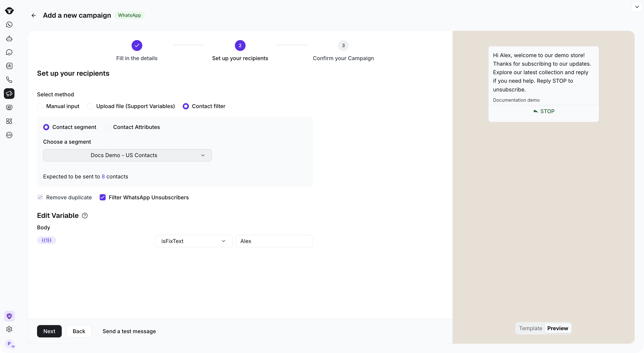644x353 pixels.
Task: Click Send a test message
Action: [129, 331]
